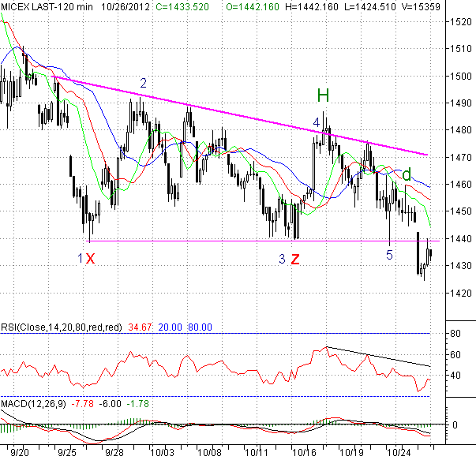Click the RSI axis label 40
476x460 pixels.
455,376
